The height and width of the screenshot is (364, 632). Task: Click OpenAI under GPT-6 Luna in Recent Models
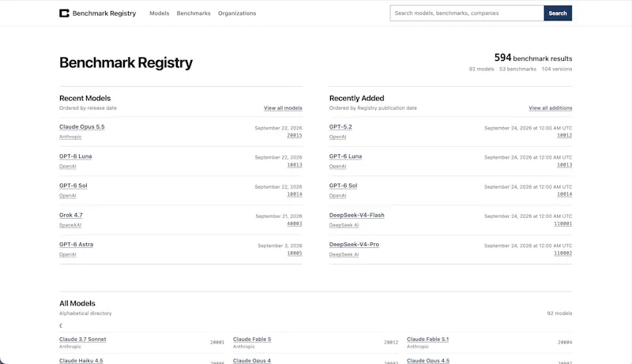(x=67, y=167)
